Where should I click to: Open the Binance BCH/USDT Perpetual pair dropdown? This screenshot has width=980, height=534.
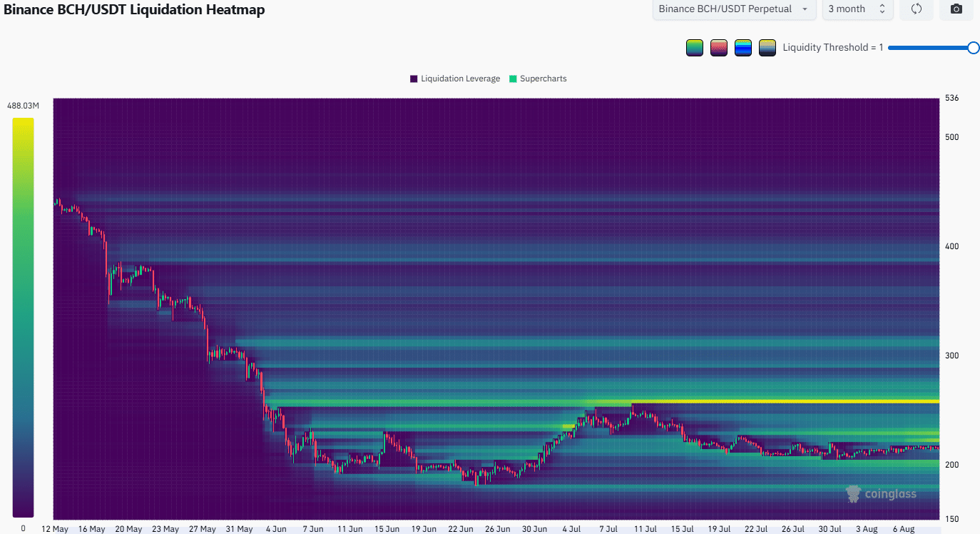tap(734, 9)
